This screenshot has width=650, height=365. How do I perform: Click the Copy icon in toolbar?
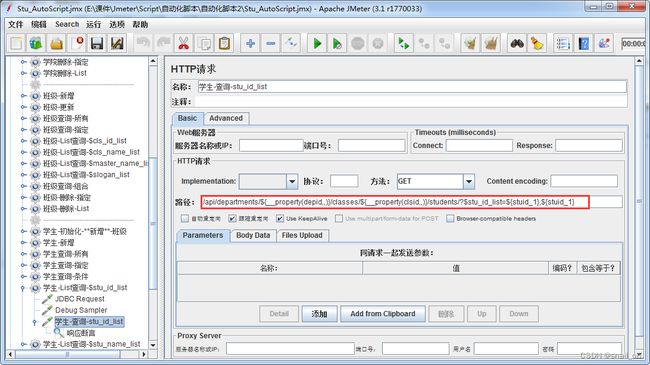204,43
